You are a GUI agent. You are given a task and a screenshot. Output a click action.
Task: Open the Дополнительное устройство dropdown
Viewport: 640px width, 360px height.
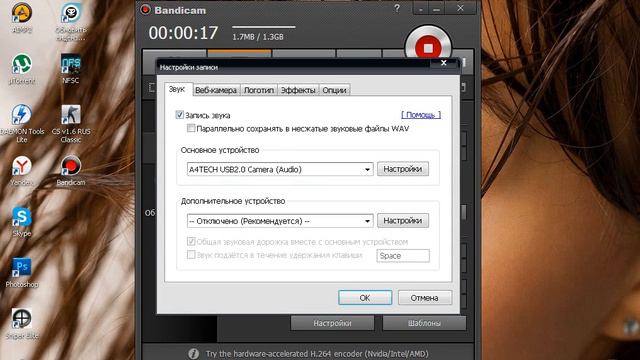(x=280, y=221)
